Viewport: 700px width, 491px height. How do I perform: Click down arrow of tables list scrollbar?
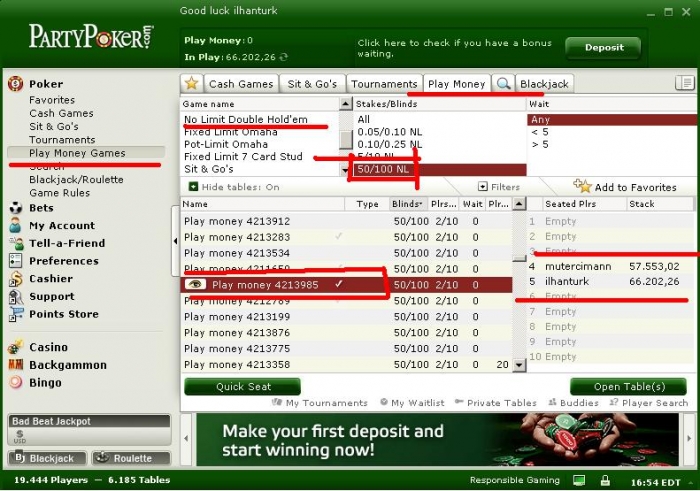click(519, 365)
